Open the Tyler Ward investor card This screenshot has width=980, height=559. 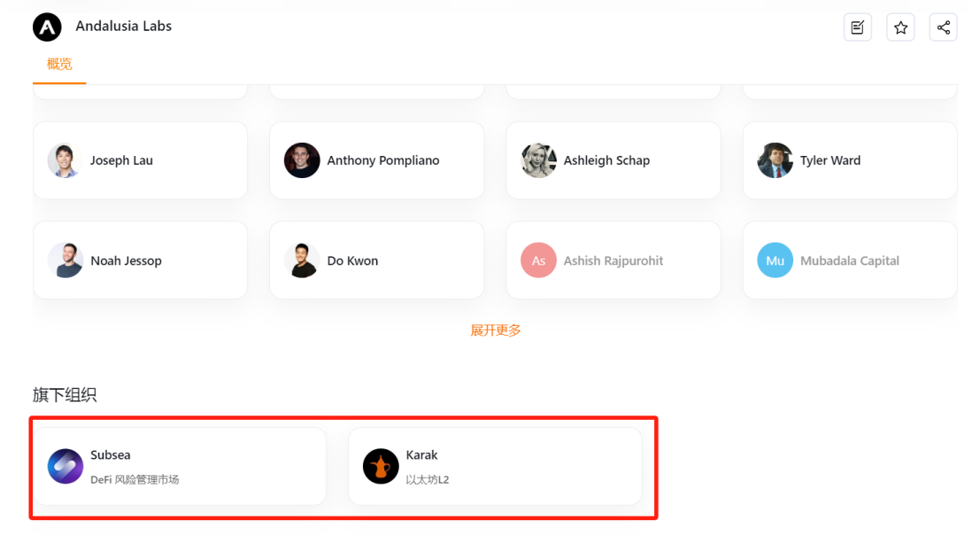850,160
